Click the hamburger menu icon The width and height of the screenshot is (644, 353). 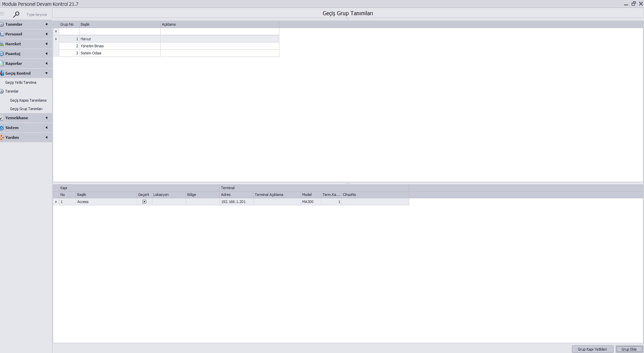pos(2,14)
